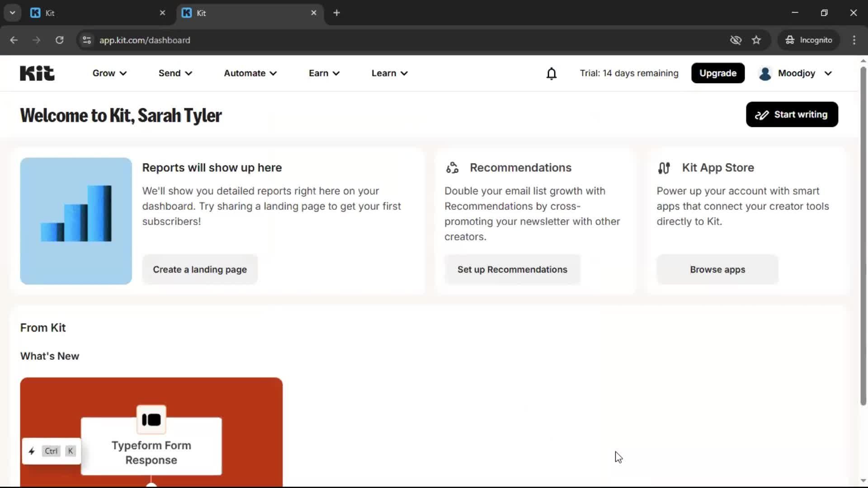Click the Upgrade button
The width and height of the screenshot is (868, 488).
[x=717, y=73]
